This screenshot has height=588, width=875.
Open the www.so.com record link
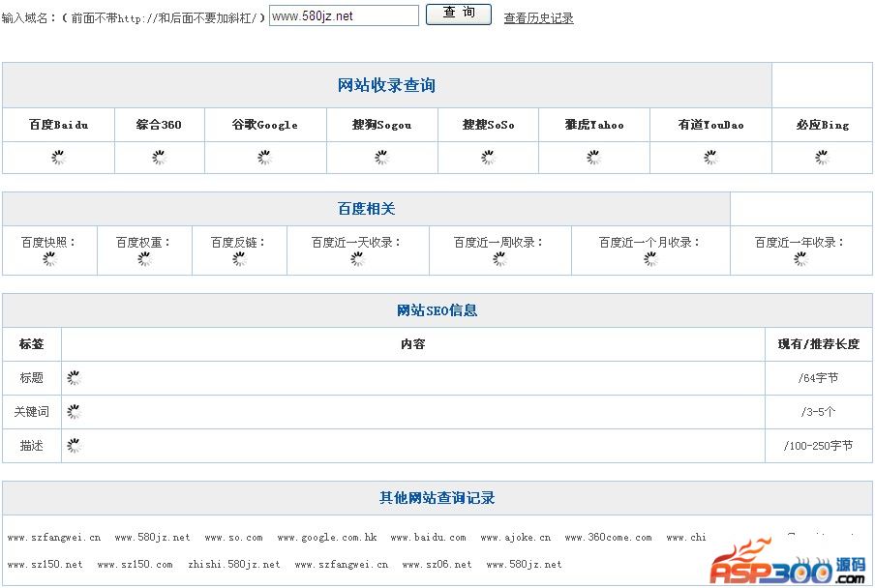(233, 538)
